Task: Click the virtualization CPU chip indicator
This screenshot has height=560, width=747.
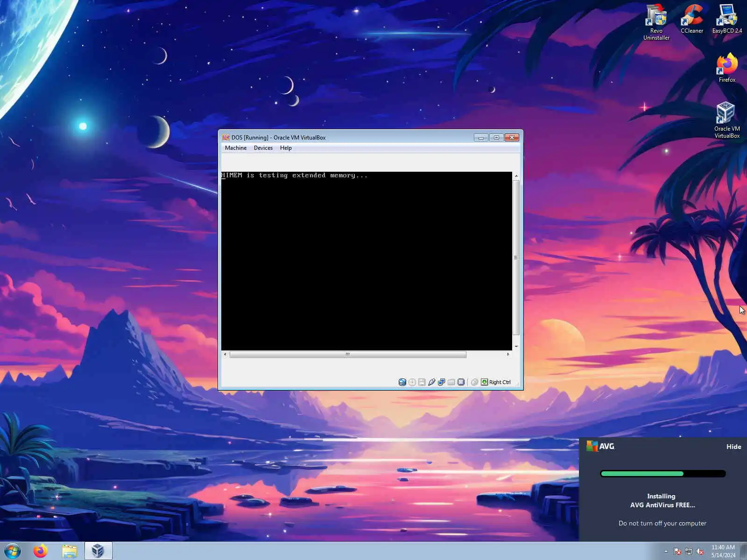Action: [461, 382]
